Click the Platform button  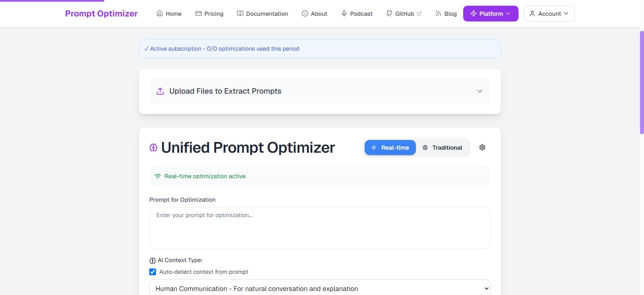click(490, 13)
